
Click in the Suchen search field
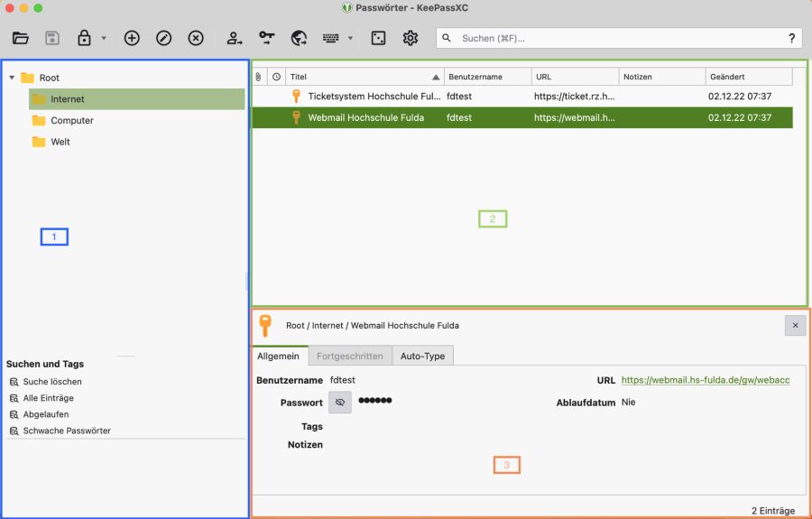click(x=614, y=38)
